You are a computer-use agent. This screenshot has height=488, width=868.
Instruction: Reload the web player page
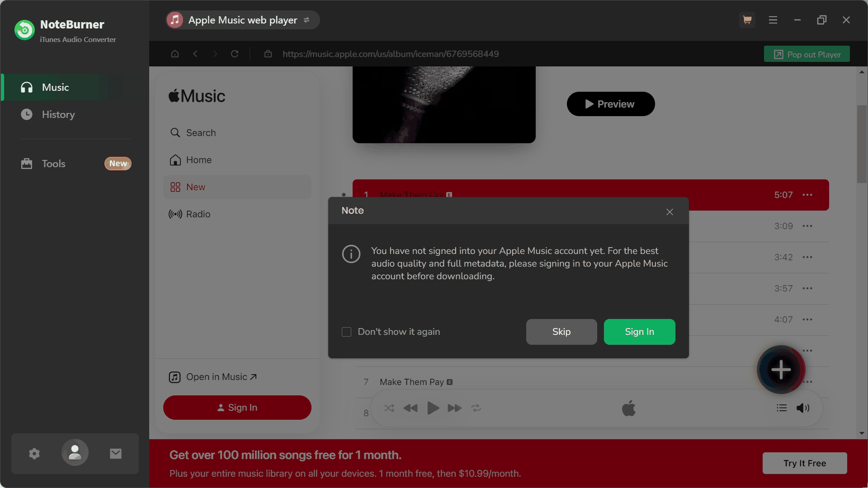point(235,54)
